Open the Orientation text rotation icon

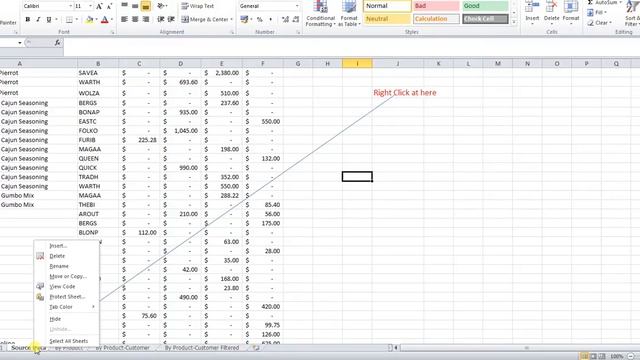161,6
